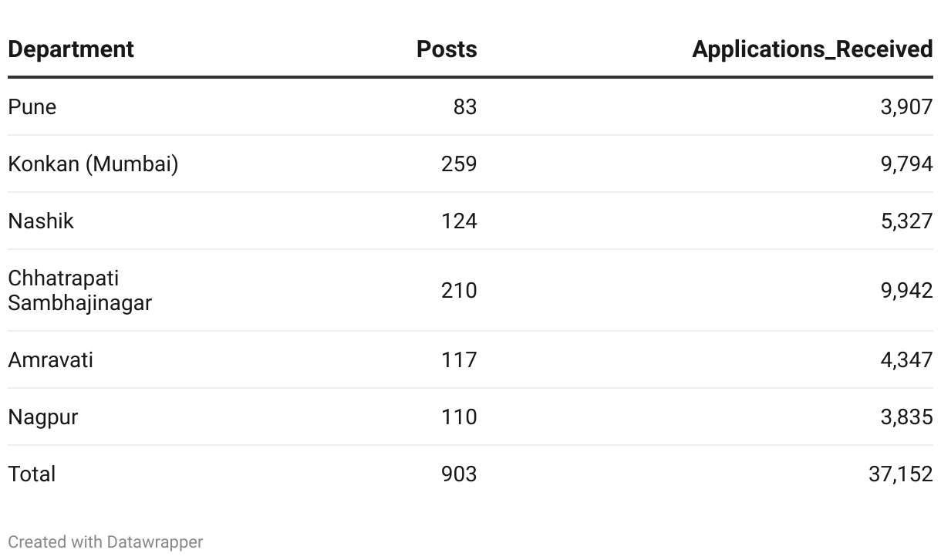The height and width of the screenshot is (560, 941).
Task: Click the Created with Datawrapper link
Action: tap(106, 542)
